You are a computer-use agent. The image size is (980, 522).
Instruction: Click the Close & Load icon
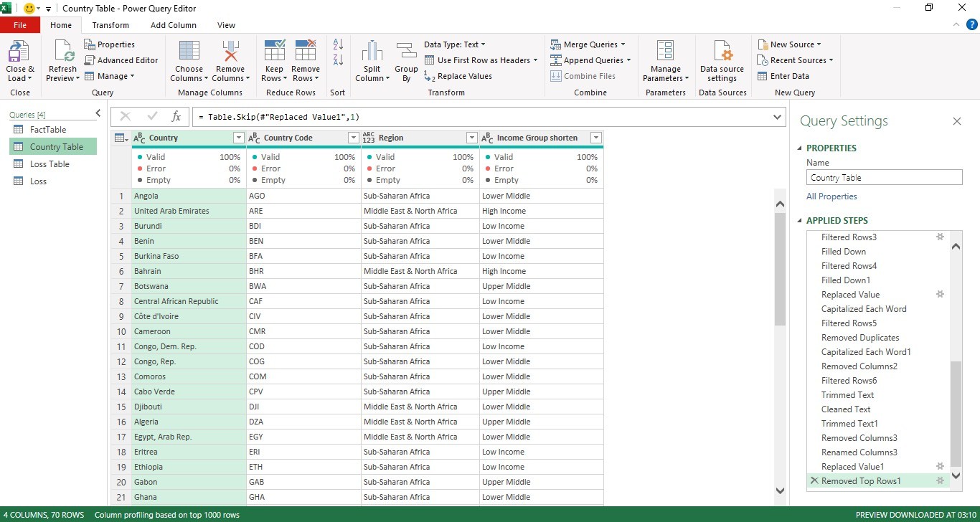tap(20, 52)
